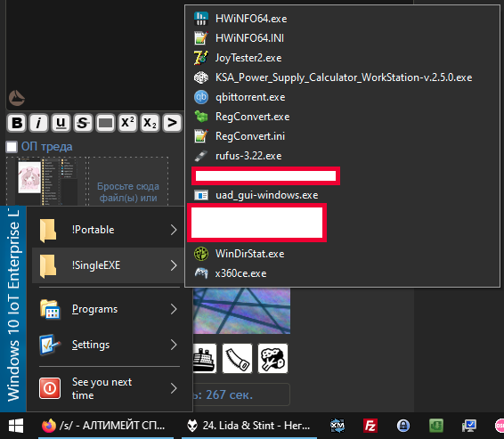Screen dimensions: 504x439
Task: Apply superscript x² formatting
Action: (x=127, y=123)
